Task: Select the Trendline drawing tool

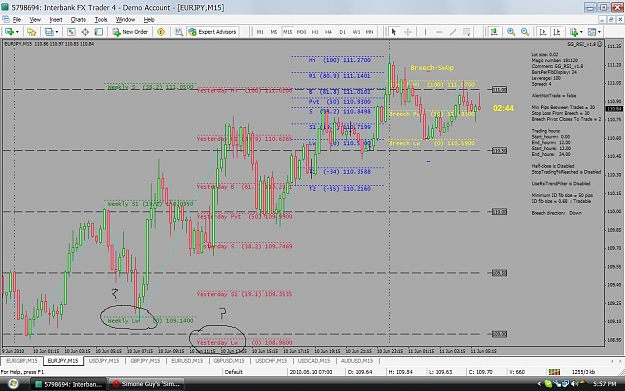Action: (453, 32)
